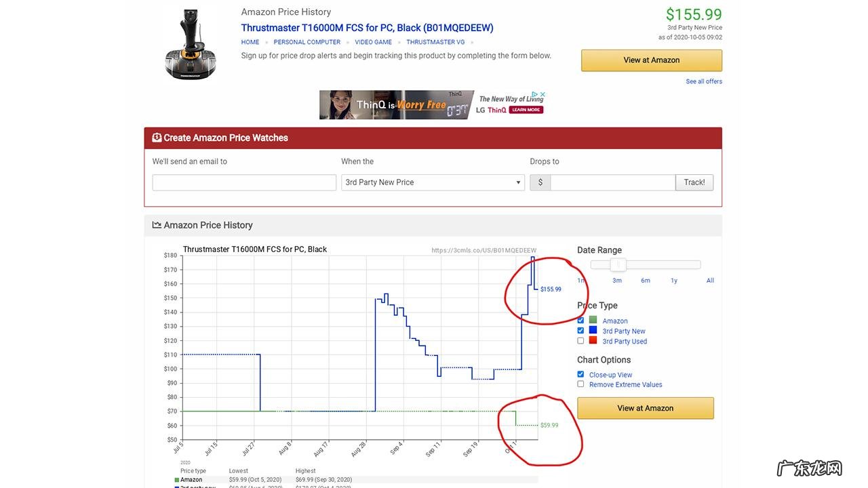The height and width of the screenshot is (488, 868).
Task: Click the desired price input field
Action: click(x=613, y=182)
